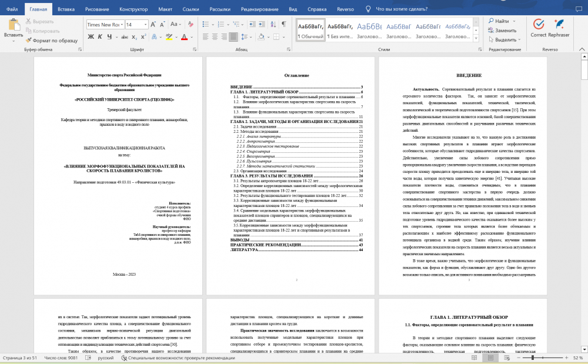This screenshot has height=364, width=588.
Task: Expand the underline style dropdown arrow
Action: tap(116, 37)
